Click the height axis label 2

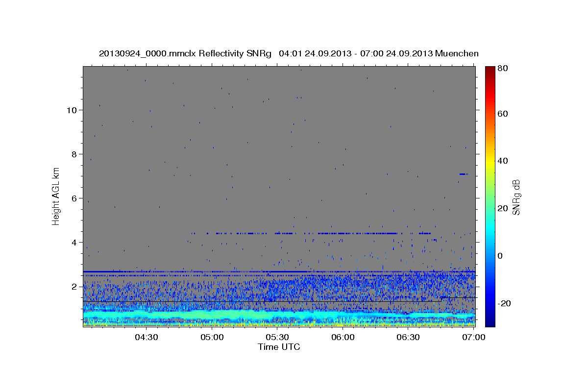click(75, 286)
